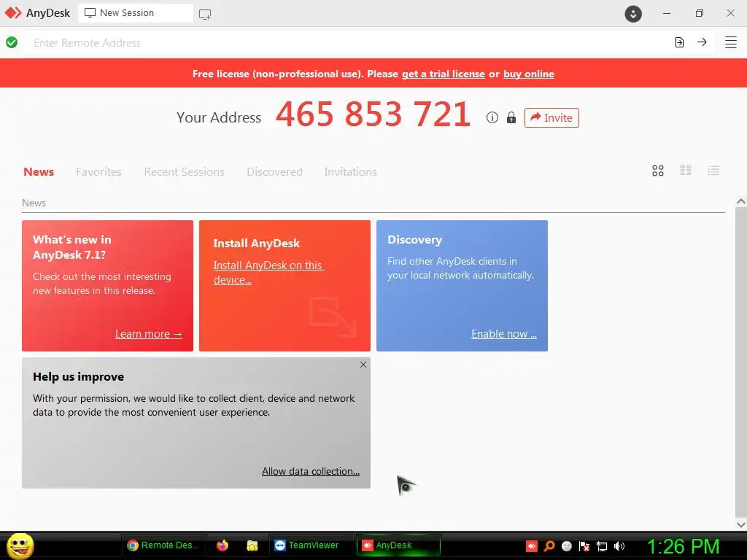The height and width of the screenshot is (560, 747).
Task: Launch Firefox from the taskbar
Action: (x=222, y=545)
